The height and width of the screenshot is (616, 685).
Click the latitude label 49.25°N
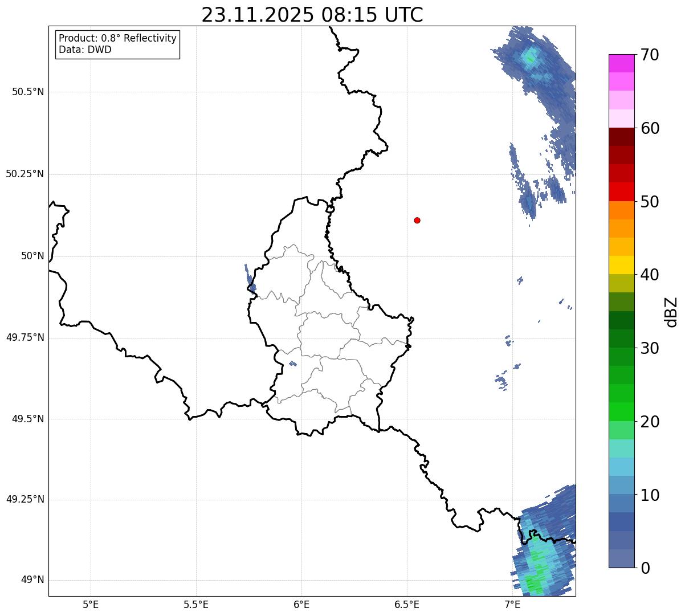pos(25,500)
